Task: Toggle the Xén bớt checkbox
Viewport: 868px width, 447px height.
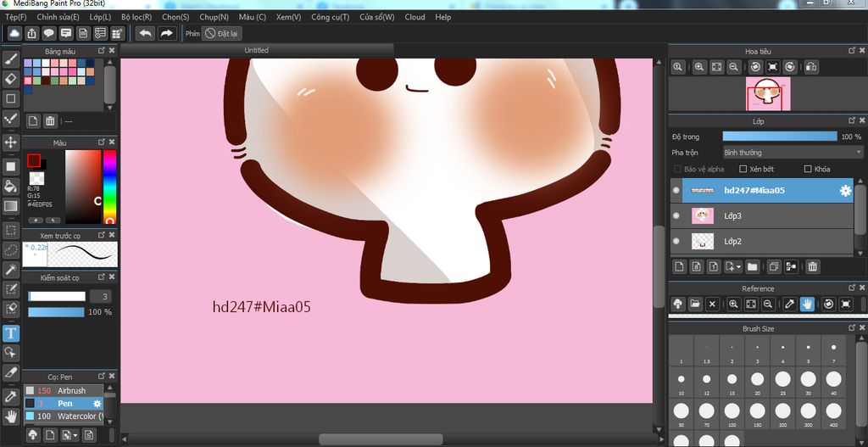Action: 743,169
